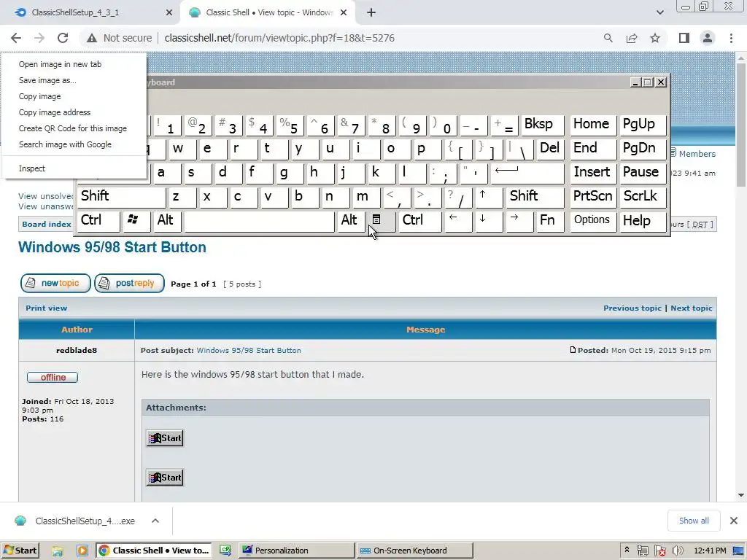Open the Members link
Viewport: 747px width, 560px height.
pos(697,154)
